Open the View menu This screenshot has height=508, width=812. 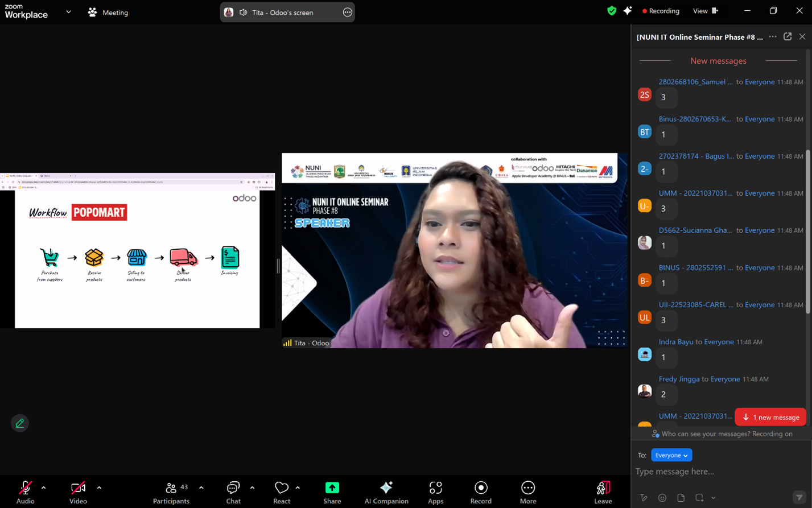[706, 11]
